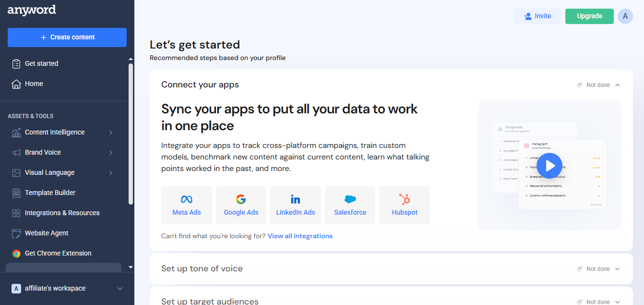Select the Google Ads label
This screenshot has height=305, width=644.
click(x=241, y=212)
